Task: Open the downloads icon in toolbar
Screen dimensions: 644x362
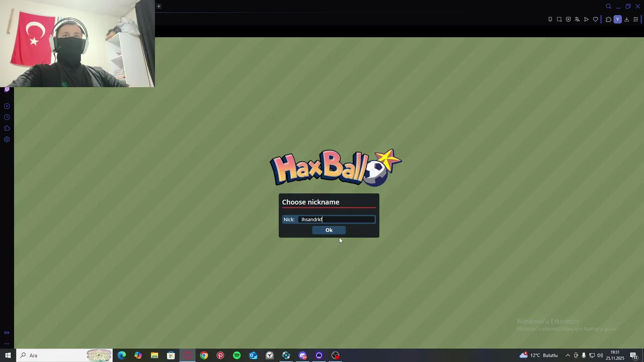Action: click(x=626, y=19)
